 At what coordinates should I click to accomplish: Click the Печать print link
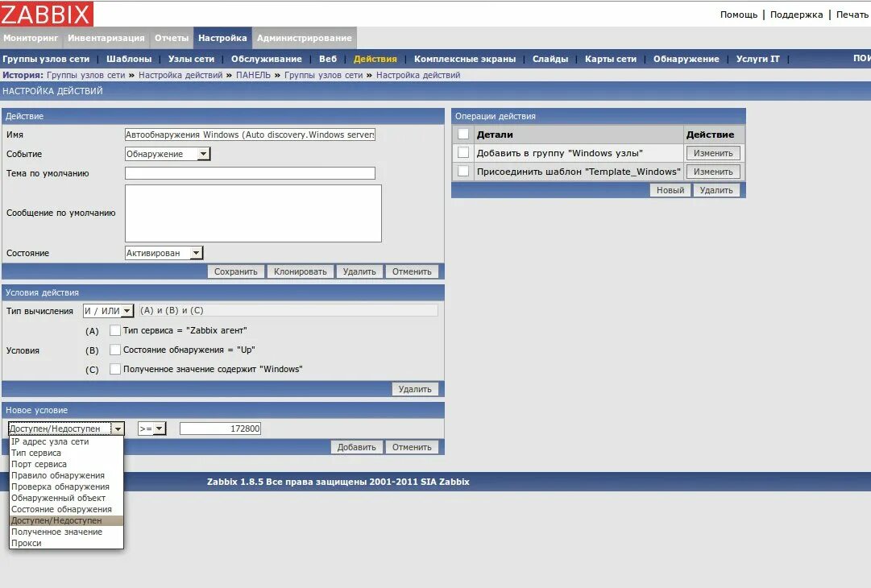click(x=852, y=14)
